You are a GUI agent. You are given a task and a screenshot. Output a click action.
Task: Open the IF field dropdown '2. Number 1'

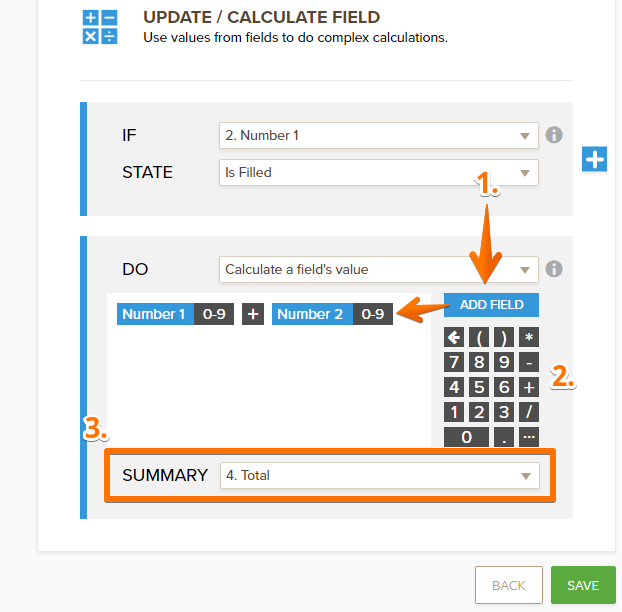coord(378,135)
